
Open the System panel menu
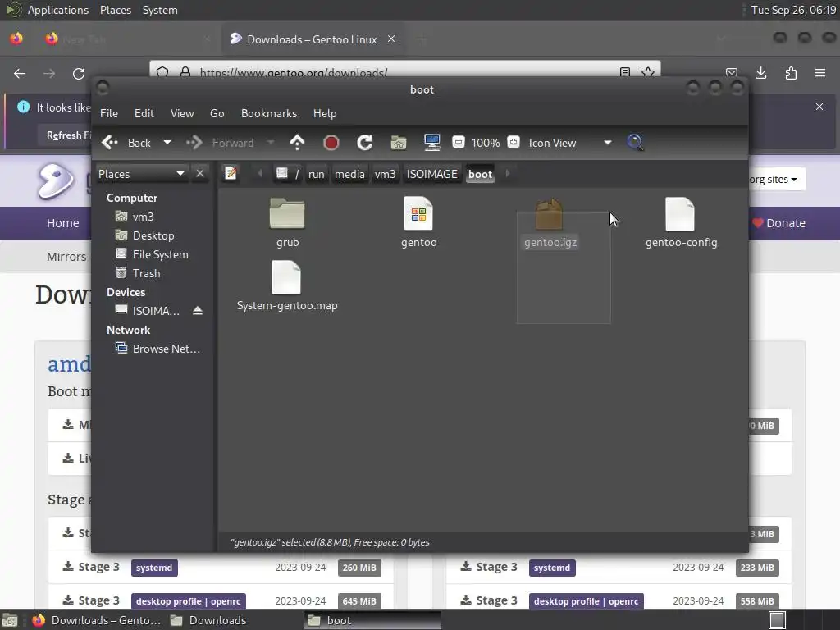[x=160, y=10]
